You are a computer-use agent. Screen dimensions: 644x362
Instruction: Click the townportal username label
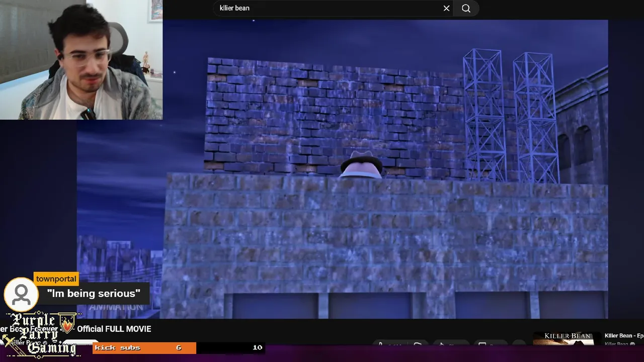click(x=56, y=279)
